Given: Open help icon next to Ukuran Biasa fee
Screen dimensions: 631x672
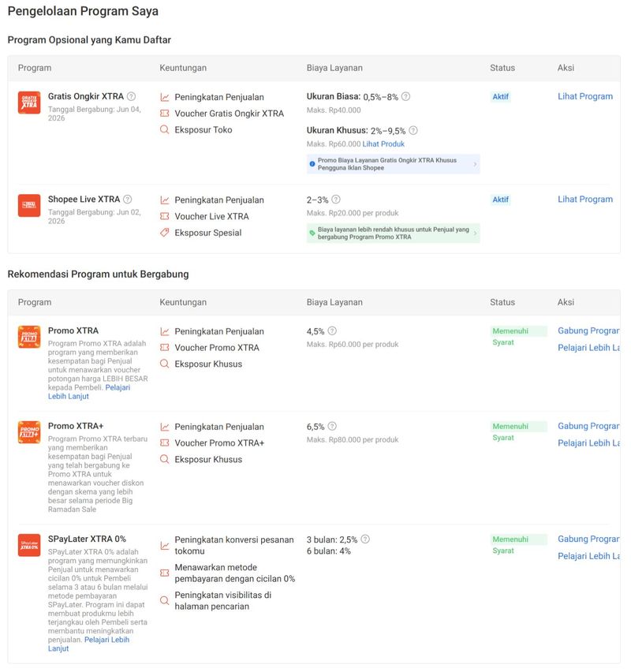Looking at the screenshot, I should click(405, 96).
